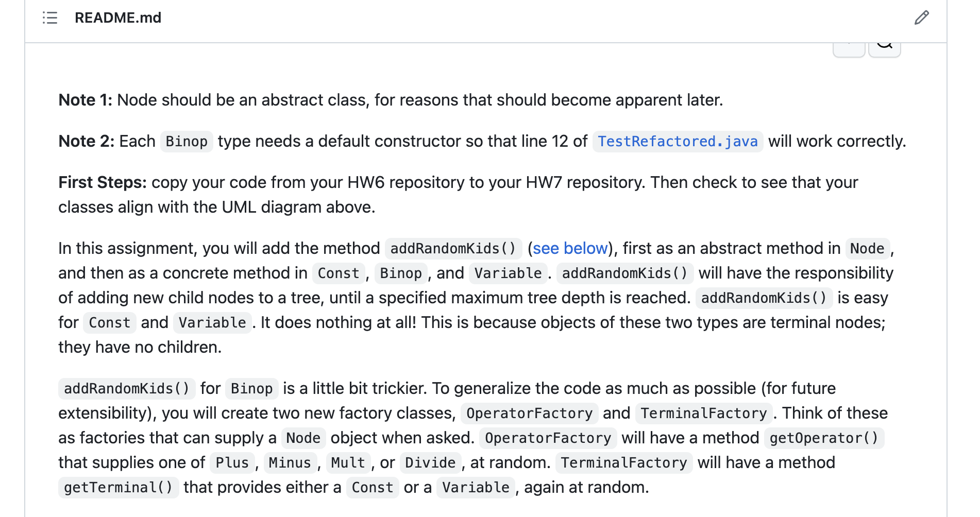Click the getTerminal() inline code element

coord(118,487)
